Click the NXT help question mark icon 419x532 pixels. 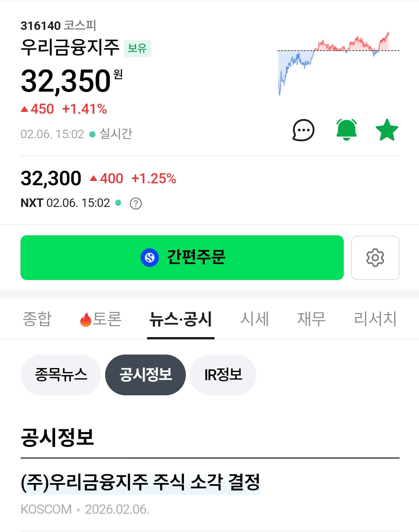click(136, 203)
